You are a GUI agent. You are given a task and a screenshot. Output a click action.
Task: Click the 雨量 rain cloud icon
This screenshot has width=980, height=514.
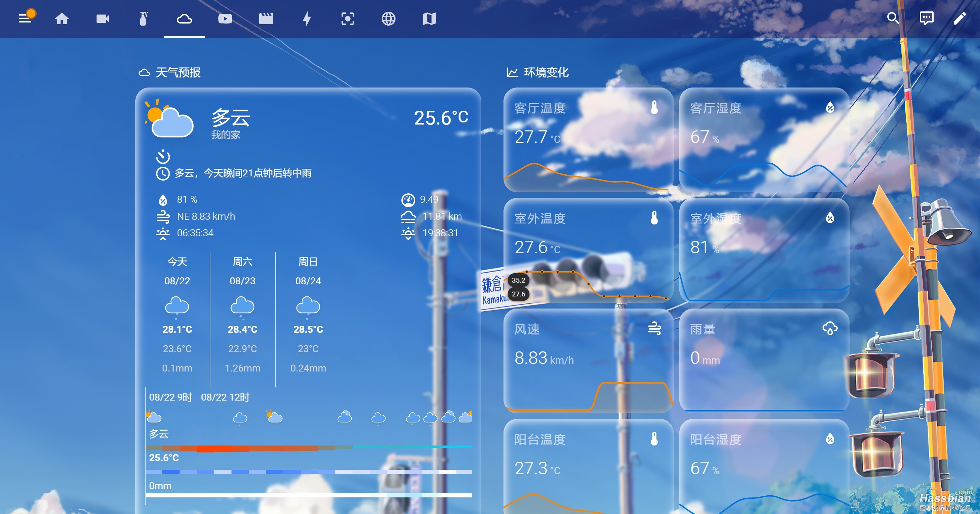[x=830, y=329]
